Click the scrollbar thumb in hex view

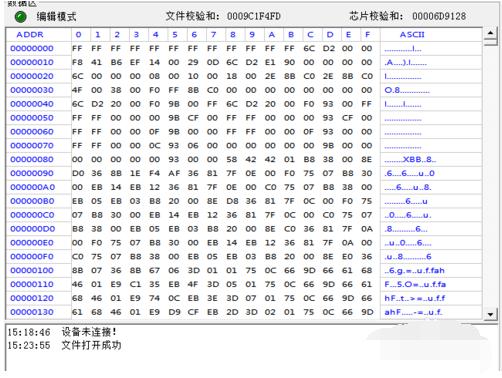tap(490, 42)
